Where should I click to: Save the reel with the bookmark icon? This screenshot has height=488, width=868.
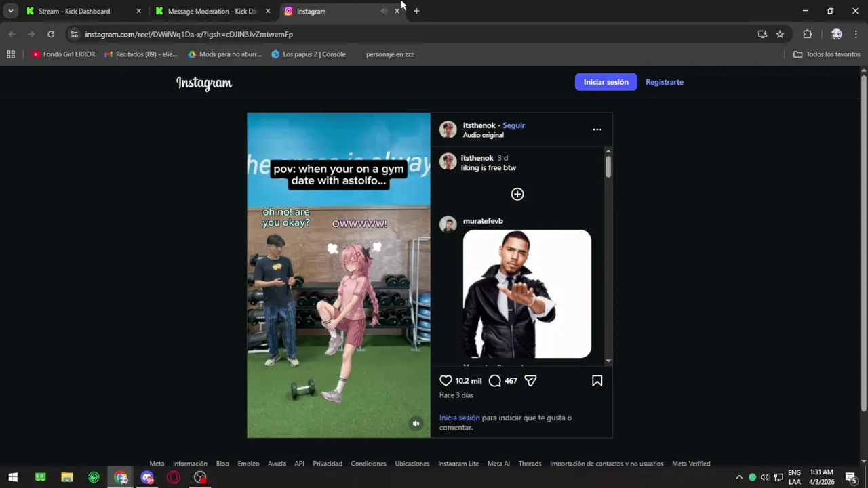(x=597, y=381)
